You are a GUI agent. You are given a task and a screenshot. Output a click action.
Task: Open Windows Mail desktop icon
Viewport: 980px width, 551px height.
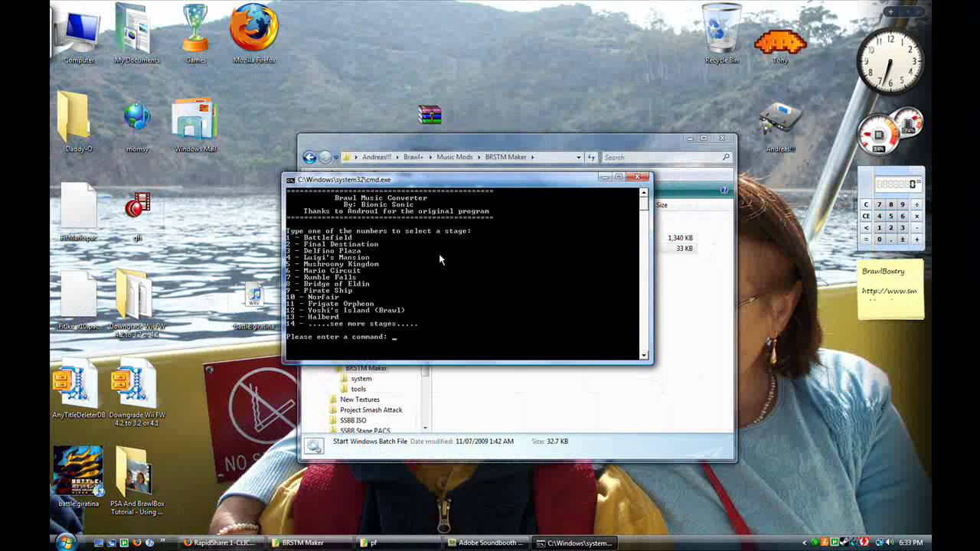[195, 125]
